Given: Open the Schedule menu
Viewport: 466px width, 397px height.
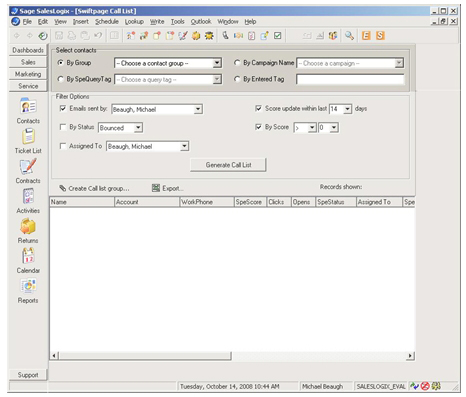Looking at the screenshot, I should pyautogui.click(x=107, y=22).
